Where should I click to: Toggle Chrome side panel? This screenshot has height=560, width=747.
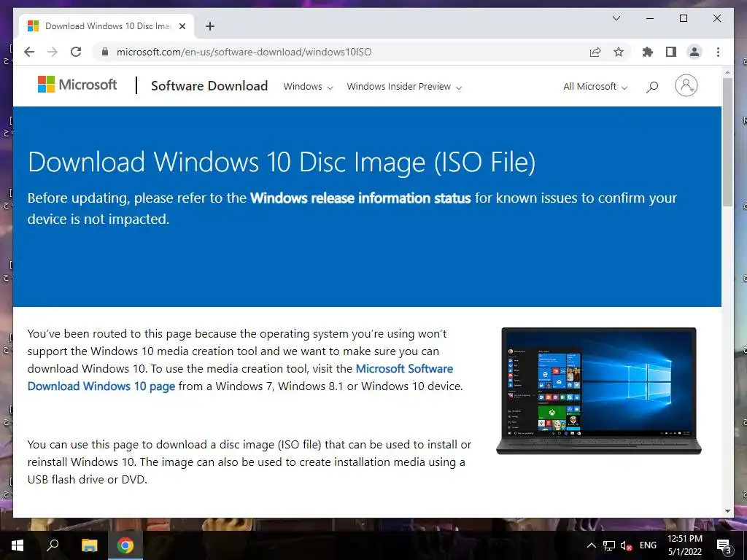click(x=671, y=52)
